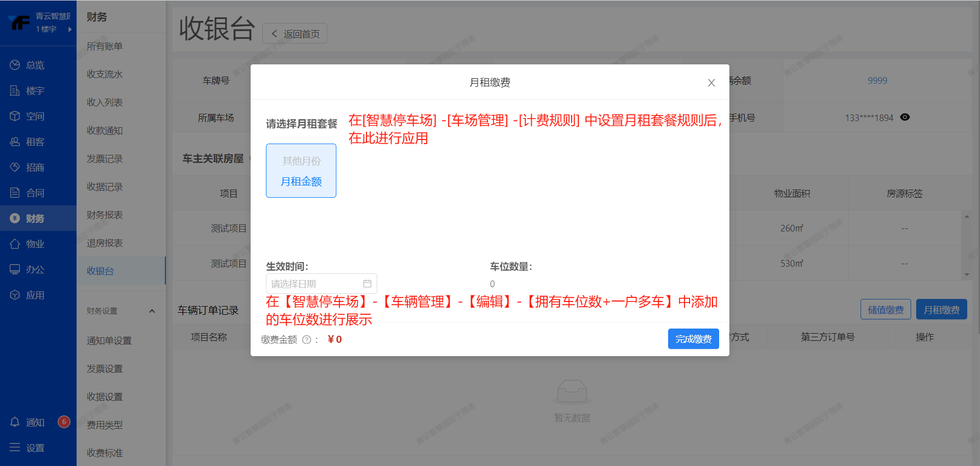This screenshot has height=466, width=980.
Task: Open the 租客 tenant icon in sidebar
Action: coord(15,142)
